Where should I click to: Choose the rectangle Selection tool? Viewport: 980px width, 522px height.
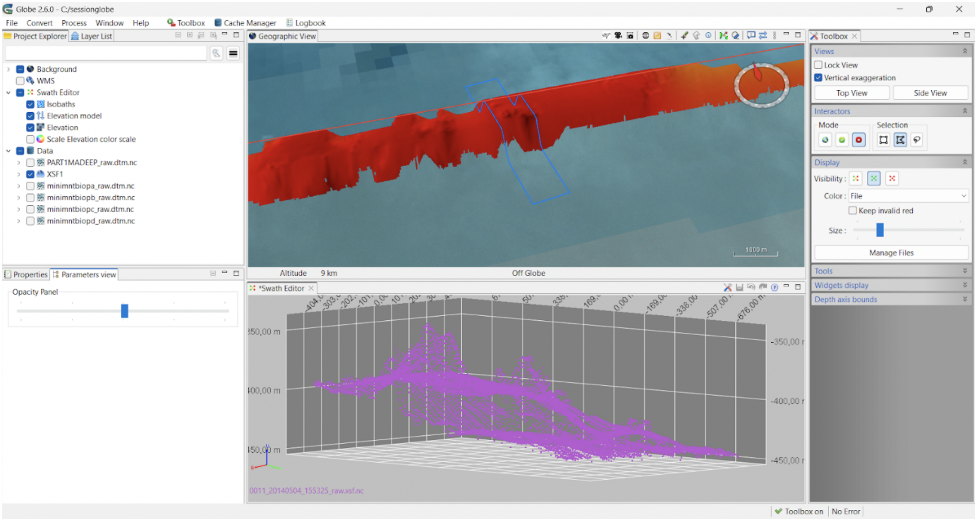click(884, 140)
